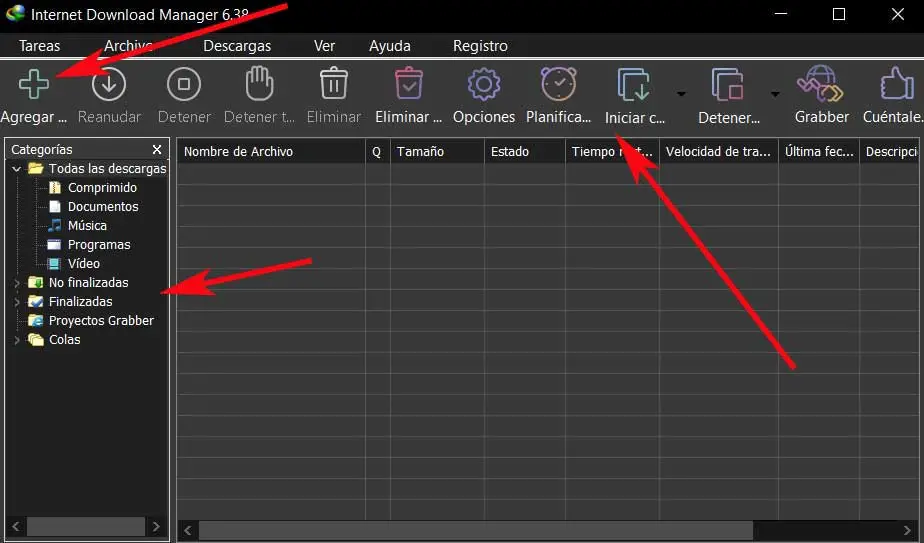Open the Archivo menu
The width and height of the screenshot is (924, 543).
click(x=128, y=46)
